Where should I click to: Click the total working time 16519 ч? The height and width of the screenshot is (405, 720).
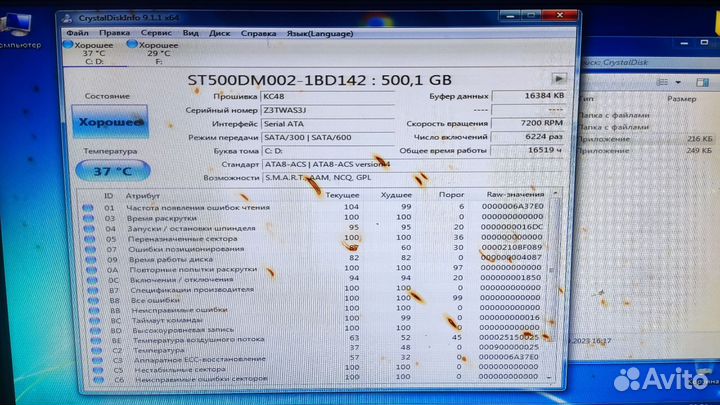(x=528, y=150)
